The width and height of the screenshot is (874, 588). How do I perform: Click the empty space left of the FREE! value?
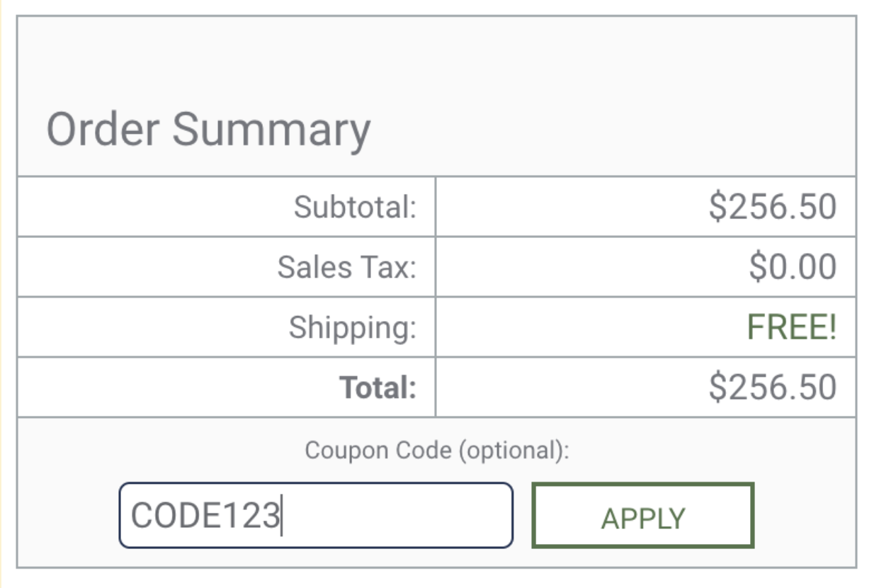point(581,327)
